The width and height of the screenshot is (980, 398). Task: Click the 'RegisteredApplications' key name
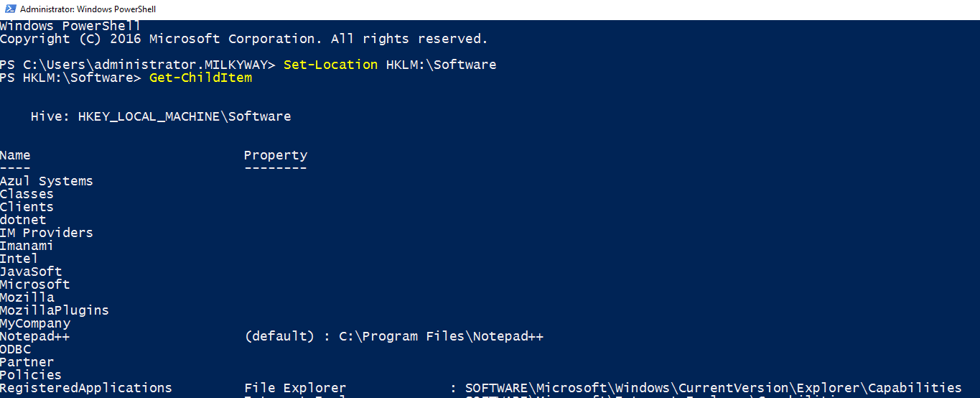point(86,388)
